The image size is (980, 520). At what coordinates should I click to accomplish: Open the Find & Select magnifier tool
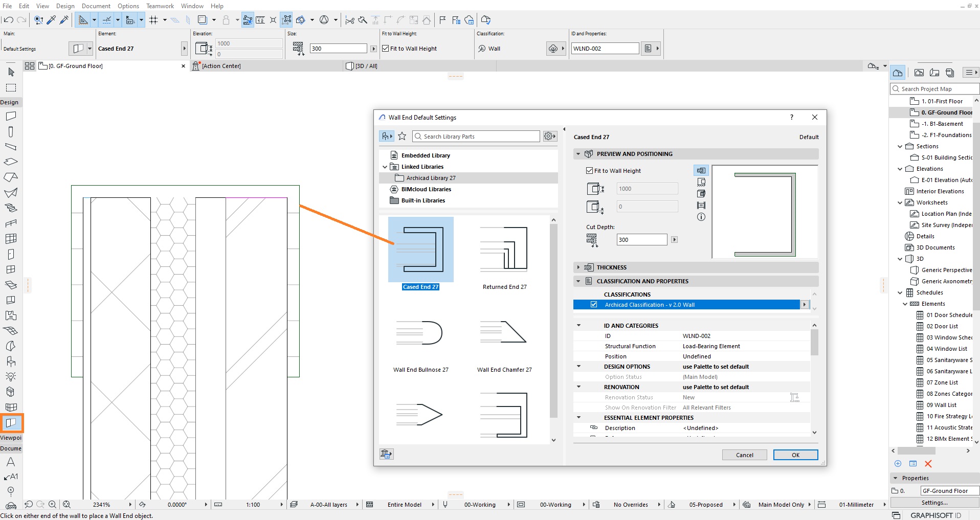coord(38,20)
